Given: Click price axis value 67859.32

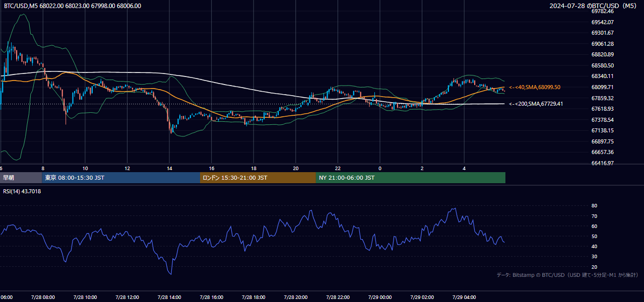Looking at the screenshot, I should pyautogui.click(x=602, y=98).
